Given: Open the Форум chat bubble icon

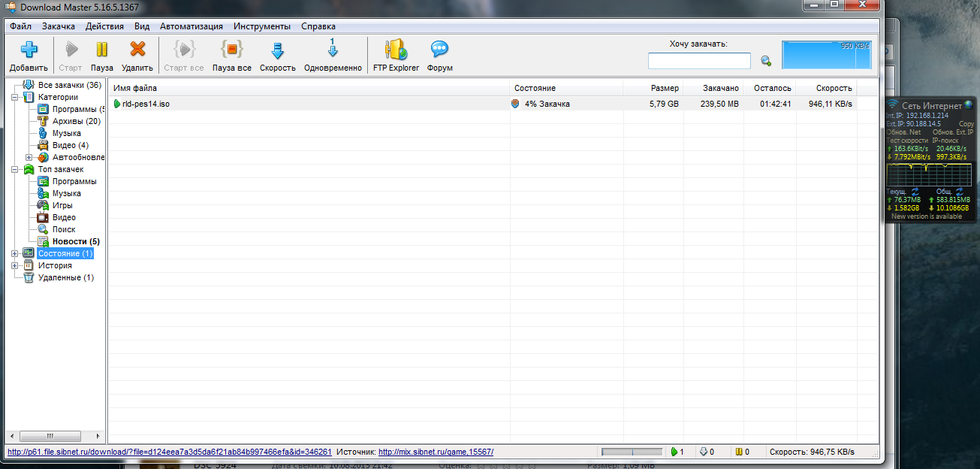Looking at the screenshot, I should 439,50.
